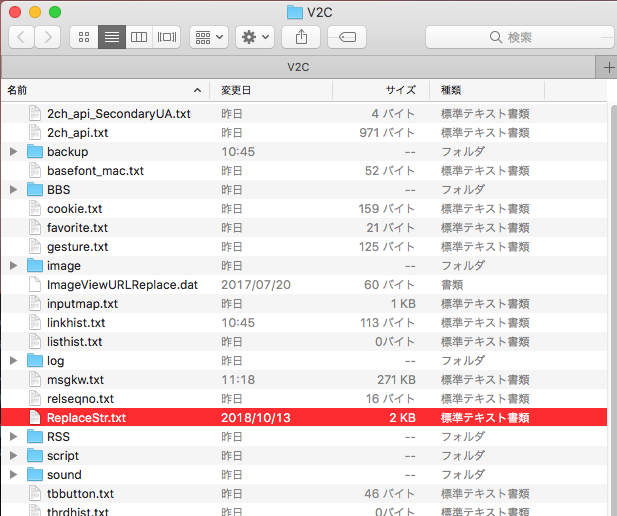Switch to icon grid view
Image resolution: width=617 pixels, height=516 pixels.
click(x=84, y=37)
